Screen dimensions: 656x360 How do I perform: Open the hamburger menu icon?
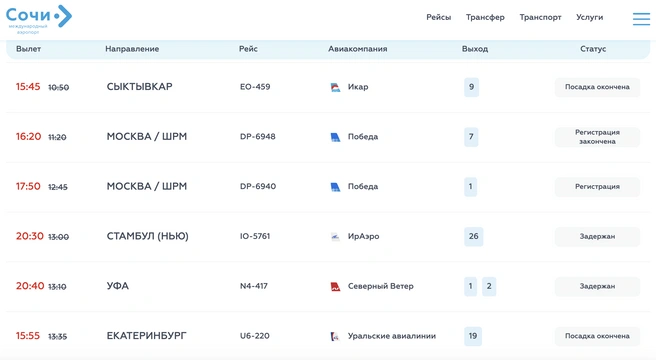click(x=641, y=19)
